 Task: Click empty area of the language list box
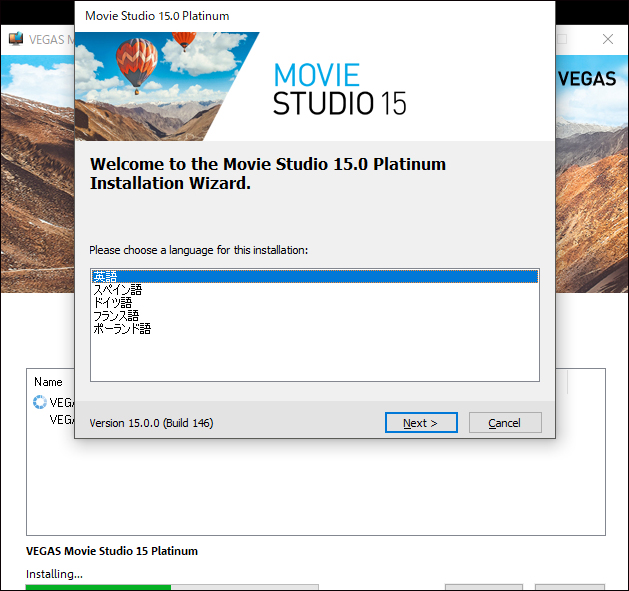[x=315, y=357]
